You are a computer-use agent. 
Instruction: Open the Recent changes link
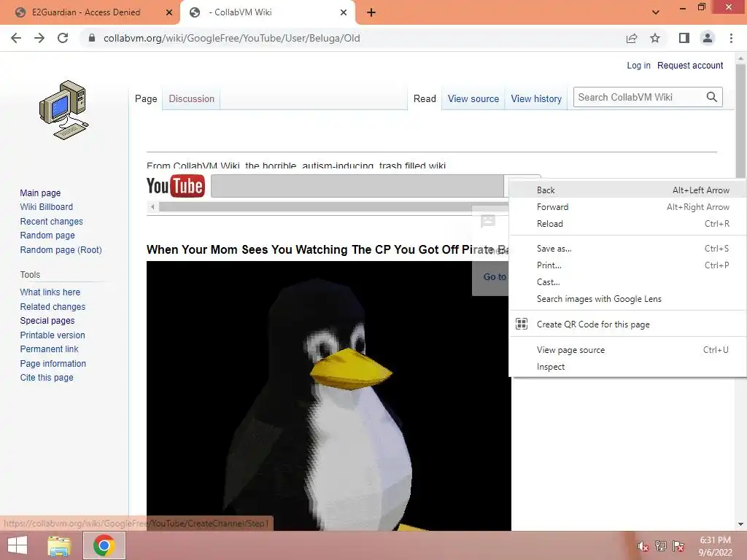tap(52, 221)
